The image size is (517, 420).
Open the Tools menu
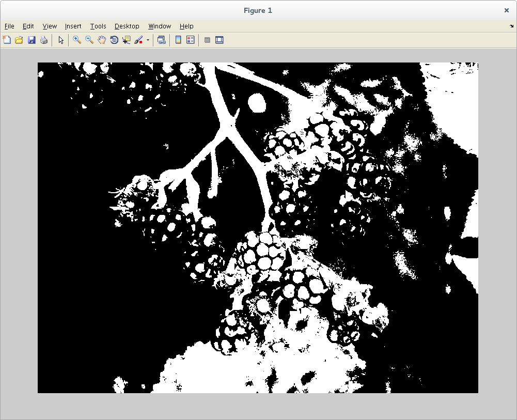[98, 26]
